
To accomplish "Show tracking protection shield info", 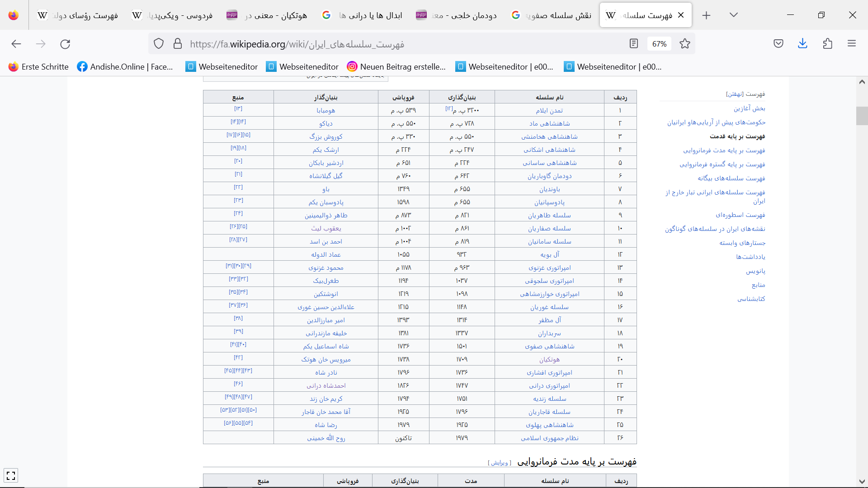I will tap(159, 44).
